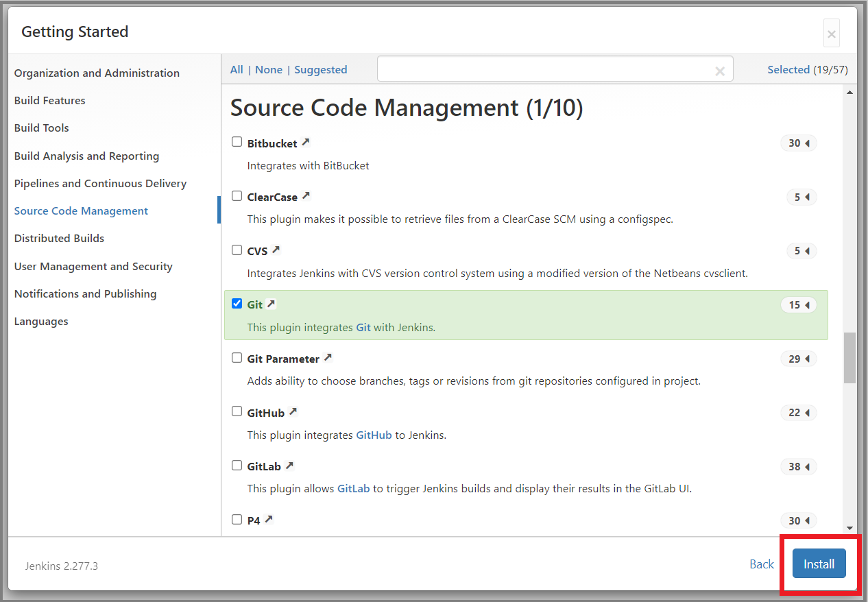Clear the plugin search field
Image resolution: width=868 pixels, height=602 pixels.
(x=720, y=71)
